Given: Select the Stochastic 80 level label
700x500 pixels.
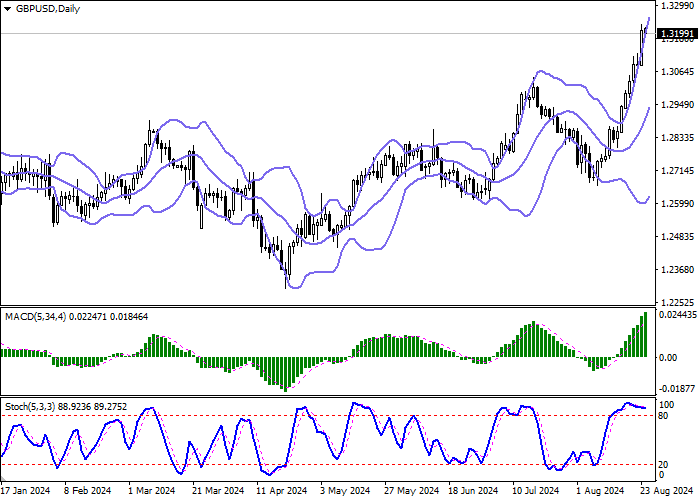Looking at the screenshot, I should tap(663, 416).
